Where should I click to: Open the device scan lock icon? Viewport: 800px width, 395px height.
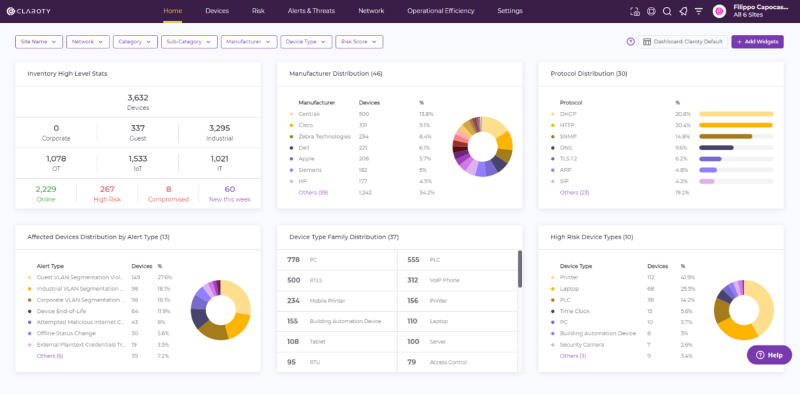(635, 11)
